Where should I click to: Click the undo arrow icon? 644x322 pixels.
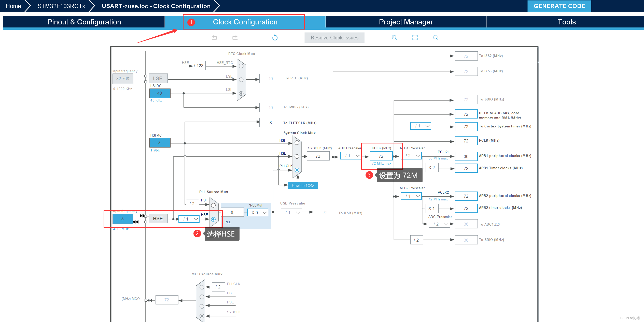click(215, 38)
